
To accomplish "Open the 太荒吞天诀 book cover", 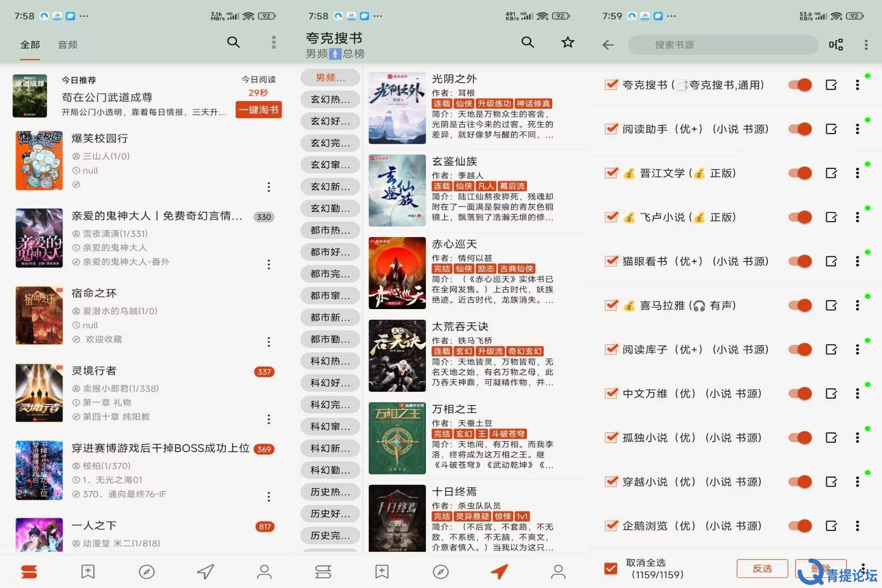I will coord(397,356).
